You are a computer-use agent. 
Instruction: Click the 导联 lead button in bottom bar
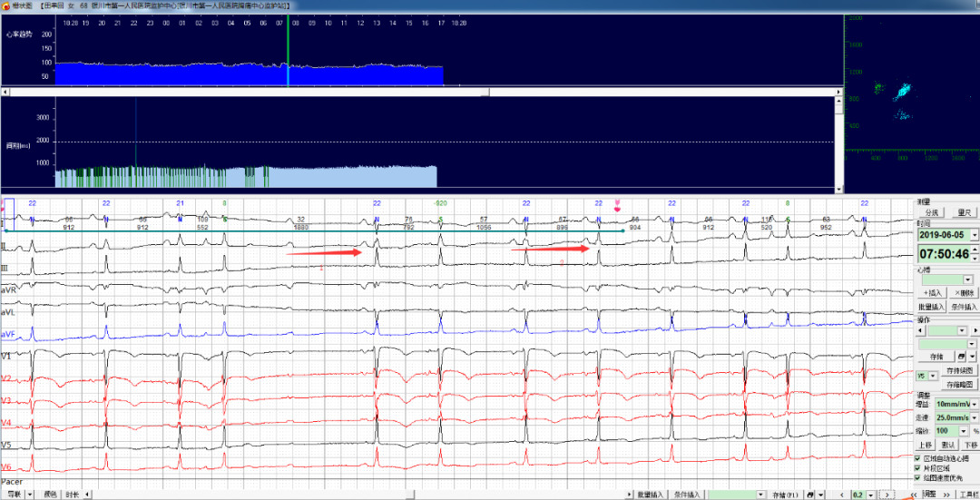15,495
